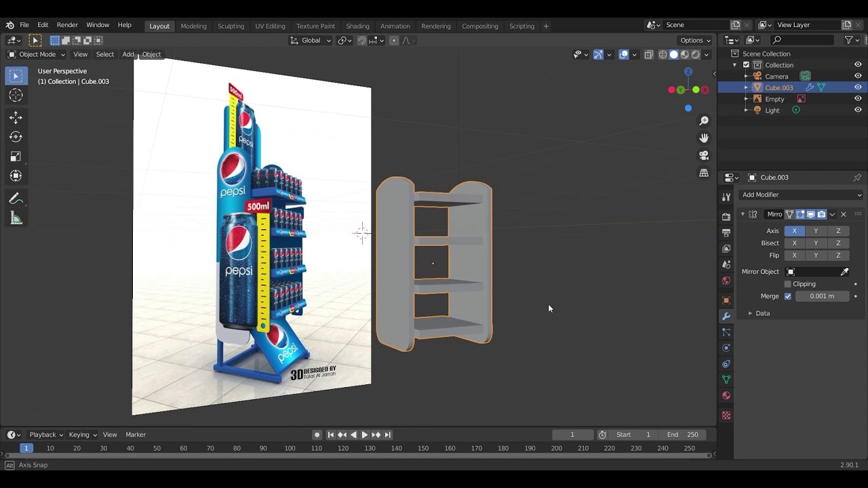Open the viewport Add menu
868x488 pixels.
128,54
